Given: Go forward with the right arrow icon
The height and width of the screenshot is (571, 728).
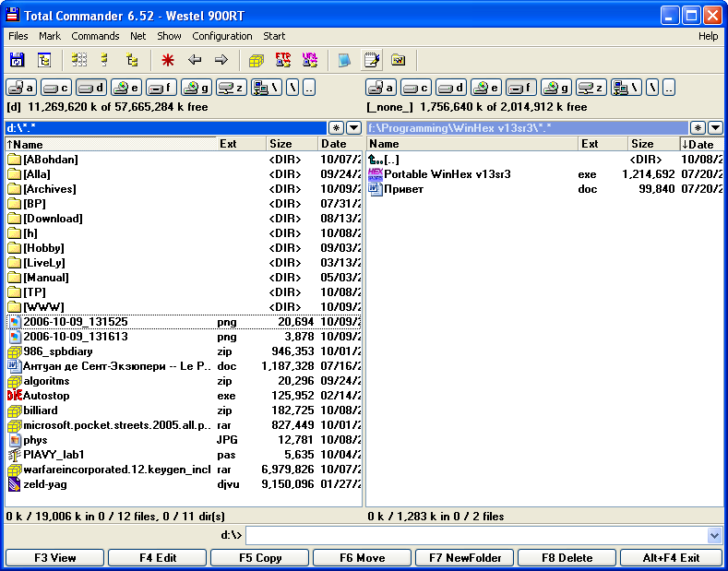Looking at the screenshot, I should click(x=221, y=60).
